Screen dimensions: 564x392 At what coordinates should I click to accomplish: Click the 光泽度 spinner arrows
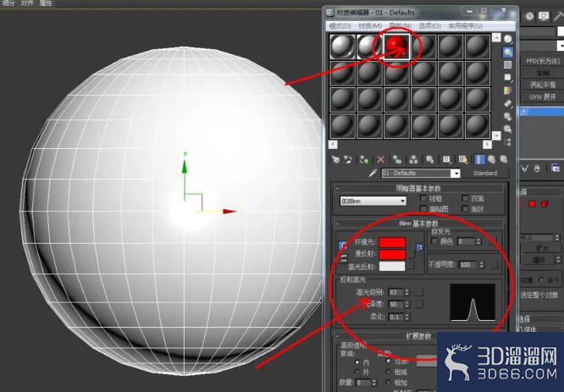point(406,305)
